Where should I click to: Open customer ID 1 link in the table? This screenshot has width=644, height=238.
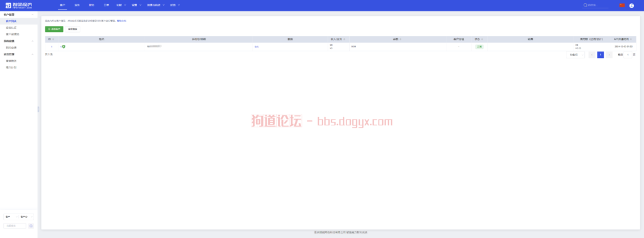pos(52,47)
